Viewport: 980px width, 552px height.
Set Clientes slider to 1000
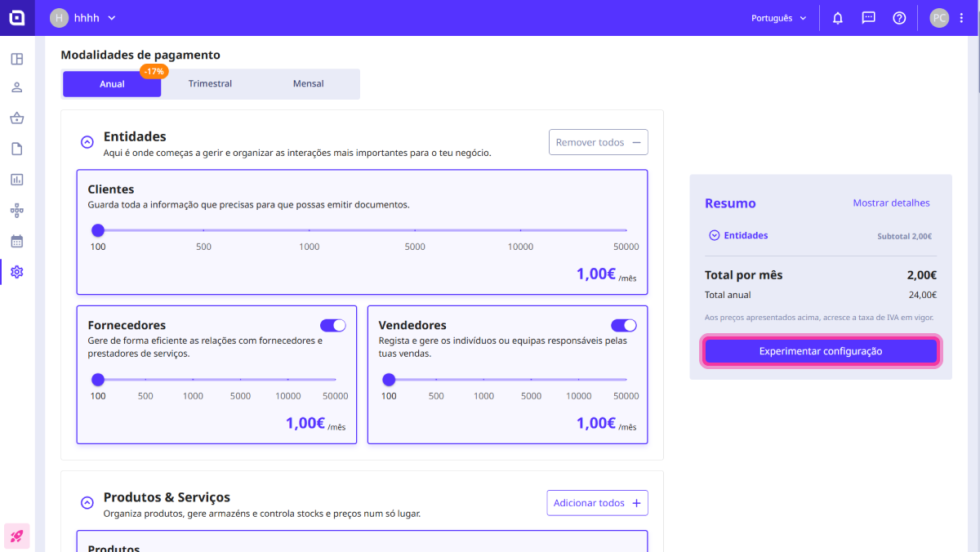310,230
